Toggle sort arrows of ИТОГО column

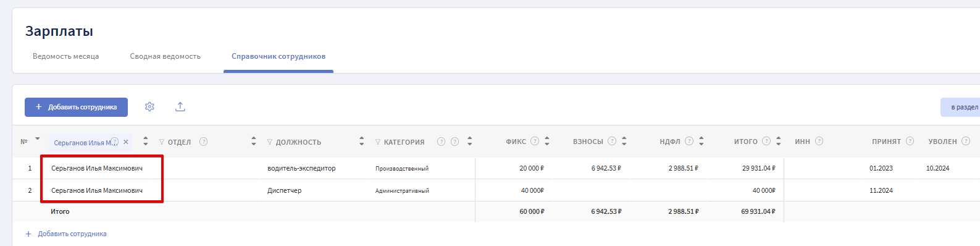point(779,142)
